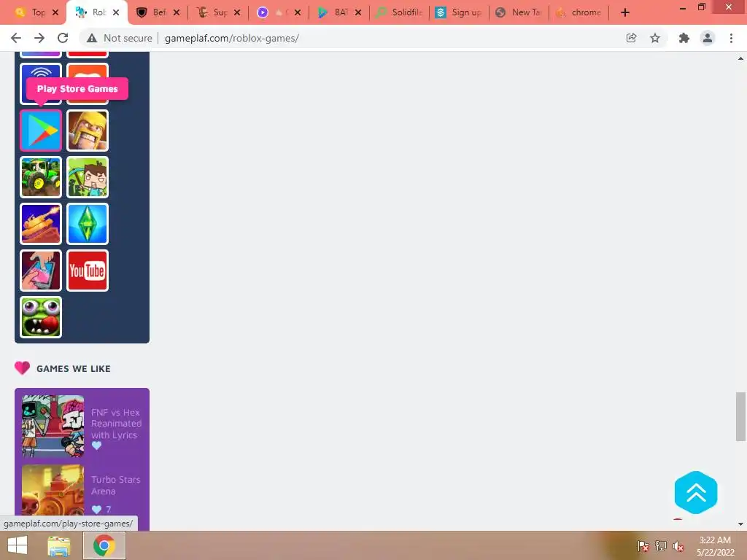Image resolution: width=747 pixels, height=560 pixels.
Task: Click the address bar showing gameplaf.com/roblox-games/
Action: pos(231,38)
